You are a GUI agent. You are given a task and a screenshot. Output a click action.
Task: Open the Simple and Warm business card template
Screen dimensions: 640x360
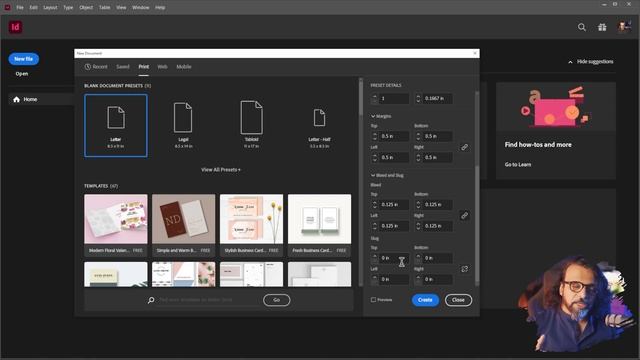pos(183,219)
